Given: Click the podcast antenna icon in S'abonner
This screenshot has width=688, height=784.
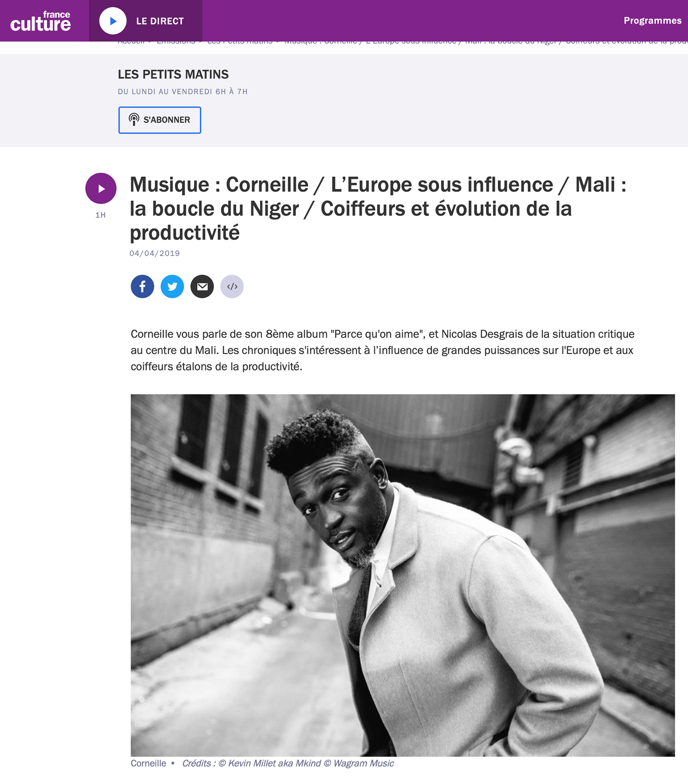Looking at the screenshot, I should [134, 119].
